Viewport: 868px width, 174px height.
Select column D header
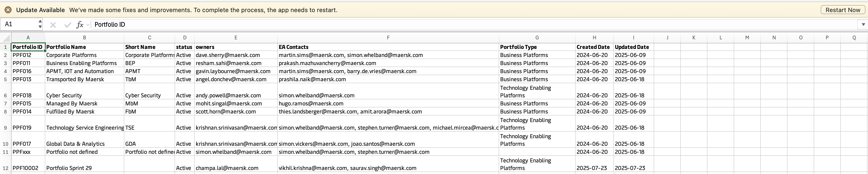(184, 38)
